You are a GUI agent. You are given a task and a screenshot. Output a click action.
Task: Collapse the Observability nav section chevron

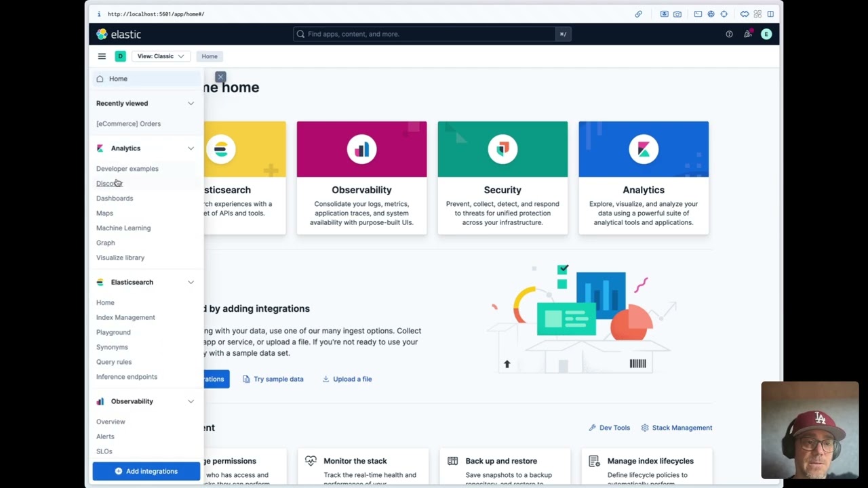(191, 401)
